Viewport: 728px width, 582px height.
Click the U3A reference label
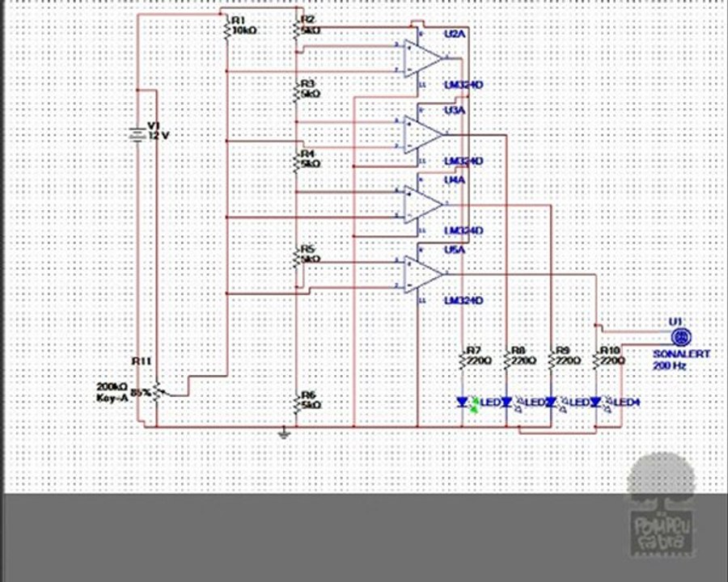click(x=455, y=110)
